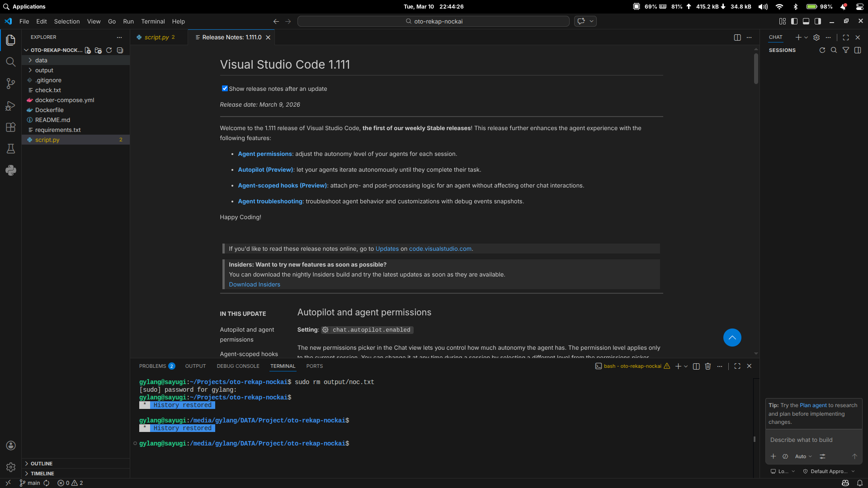
Task: Open the Testing flask view
Action: coord(11,149)
